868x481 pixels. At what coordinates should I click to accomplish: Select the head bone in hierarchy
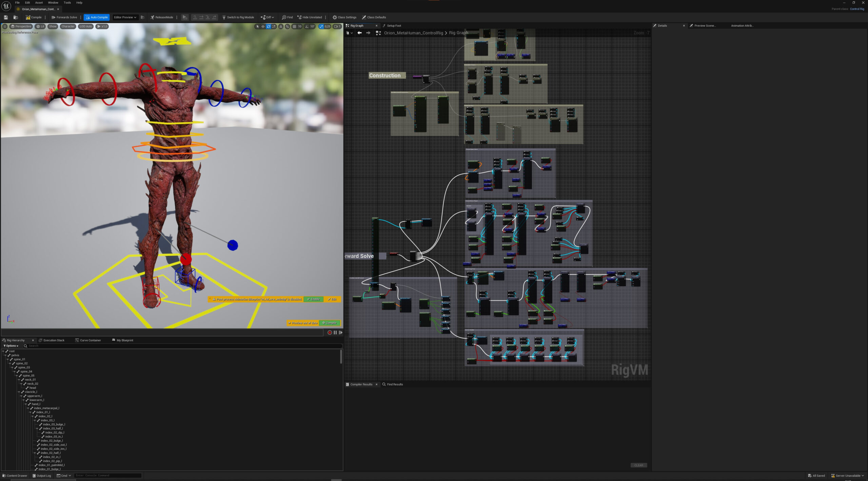point(33,388)
